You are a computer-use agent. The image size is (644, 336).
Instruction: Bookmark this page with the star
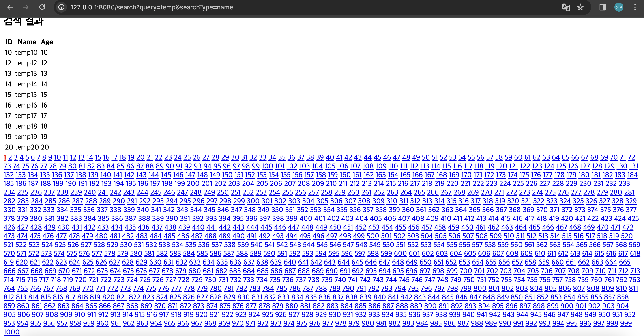point(580,7)
